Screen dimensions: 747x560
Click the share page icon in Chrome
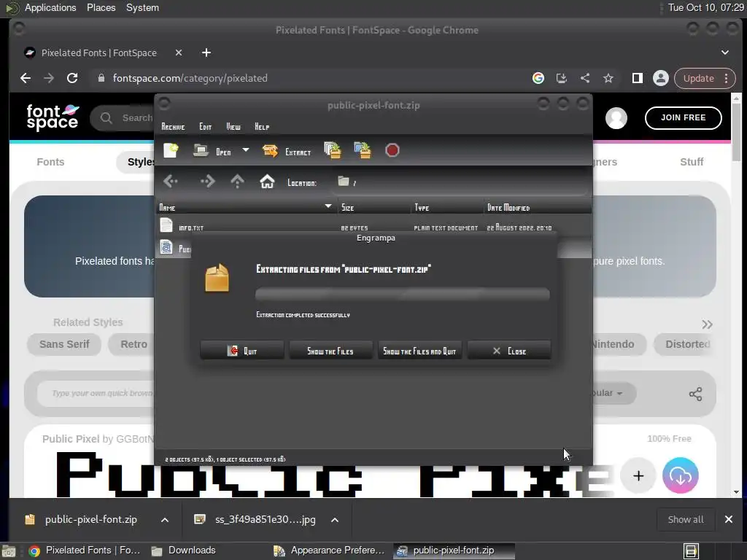pyautogui.click(x=585, y=78)
